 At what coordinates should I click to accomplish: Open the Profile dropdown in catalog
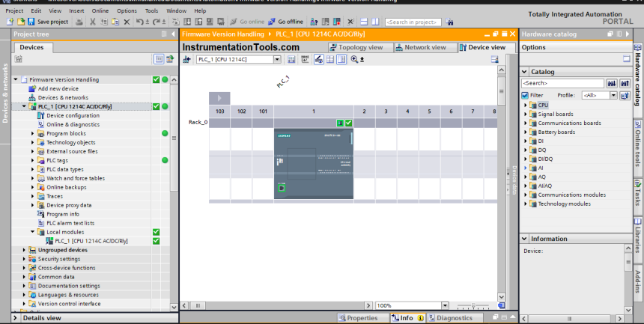tap(614, 96)
